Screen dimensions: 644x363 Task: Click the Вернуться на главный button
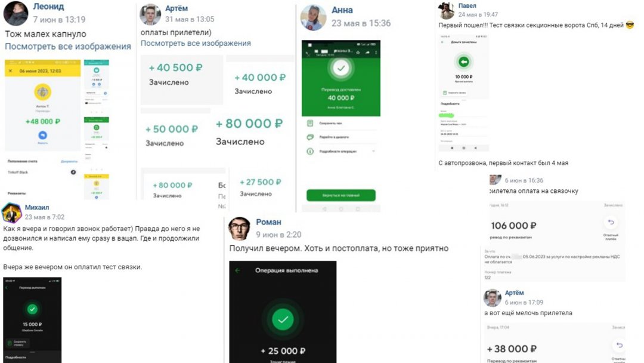coord(341,195)
